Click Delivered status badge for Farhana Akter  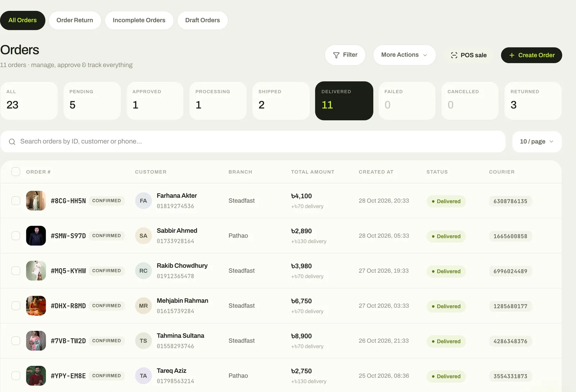[446, 201]
